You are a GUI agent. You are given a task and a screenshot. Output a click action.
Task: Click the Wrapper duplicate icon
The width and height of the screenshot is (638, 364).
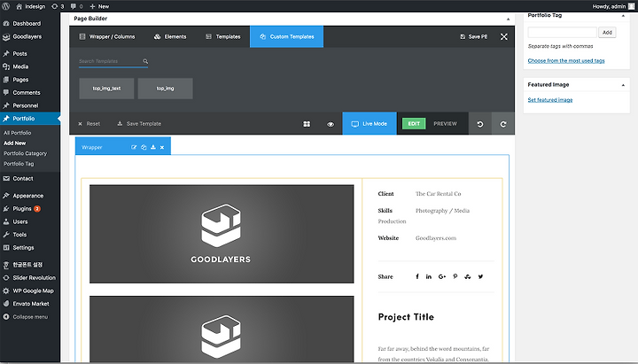pos(144,147)
